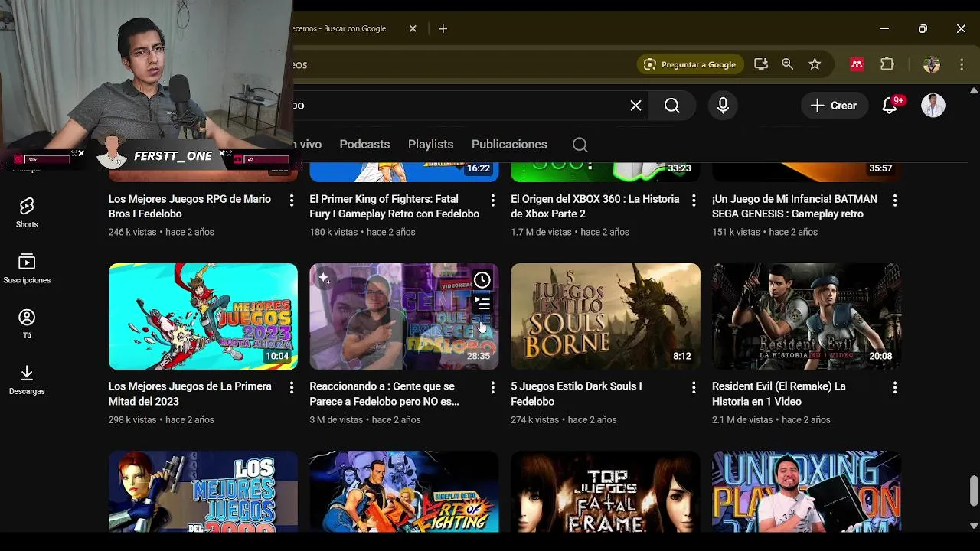
Task: Open Top Juegos Fatal Frame thumbnail
Action: pyautogui.click(x=605, y=491)
